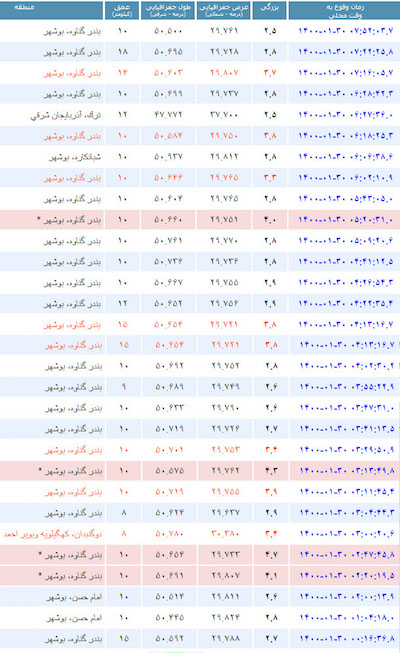Open the event link timed ۰۷:۱۶:۰۵.۷
This screenshot has width=400, height=653.
pos(346,73)
